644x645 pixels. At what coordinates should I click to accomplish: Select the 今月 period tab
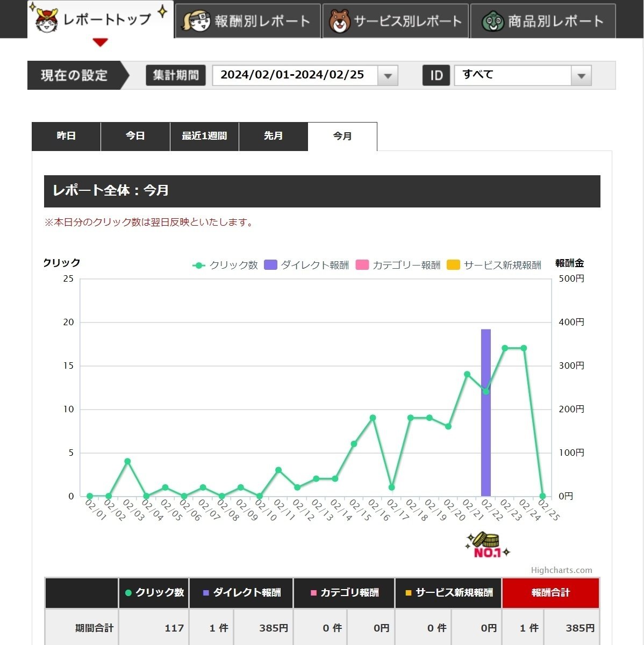point(342,137)
